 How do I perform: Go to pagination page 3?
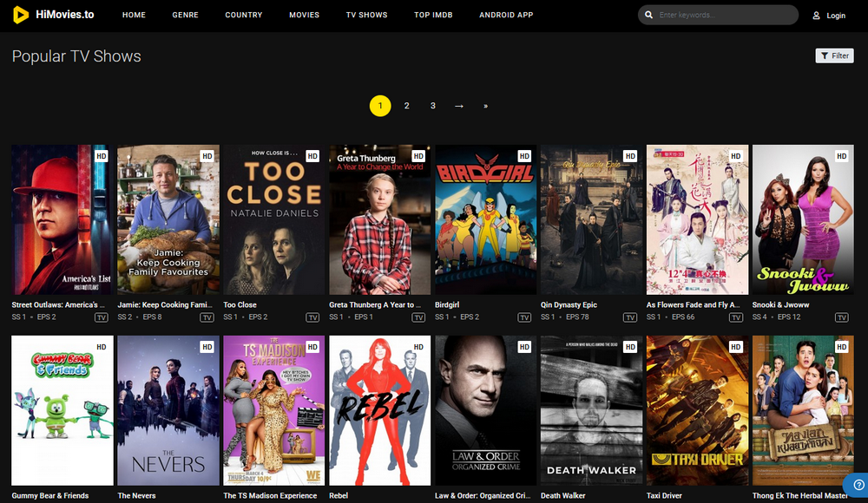coord(433,106)
